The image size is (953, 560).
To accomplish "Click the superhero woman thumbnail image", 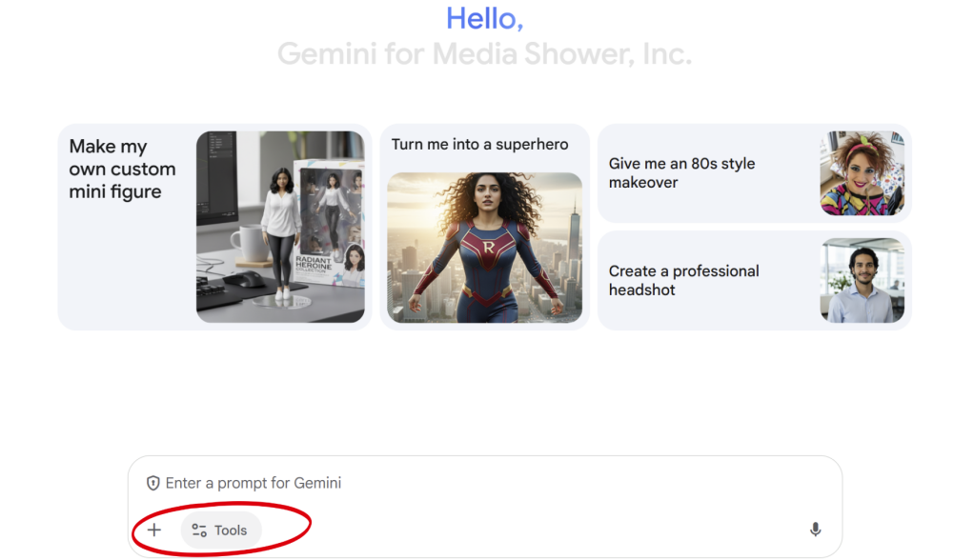I will (484, 248).
